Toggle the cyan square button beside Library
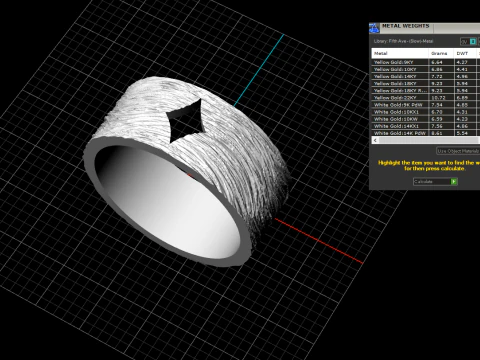The image size is (480, 360). (x=473, y=41)
